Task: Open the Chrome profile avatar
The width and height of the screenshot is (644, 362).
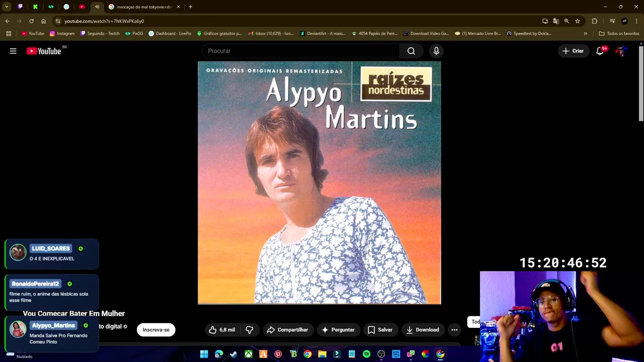Action: [x=624, y=21]
